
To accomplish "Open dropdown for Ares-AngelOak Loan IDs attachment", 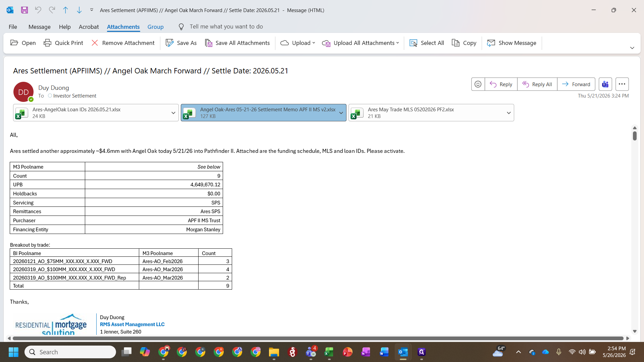I will (x=173, y=113).
